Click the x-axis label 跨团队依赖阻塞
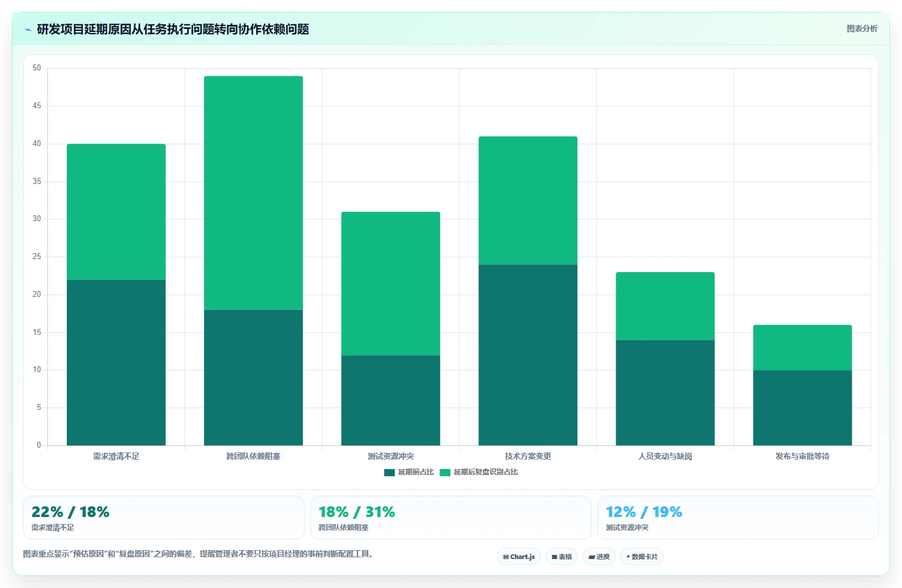The image size is (902, 588). (x=253, y=456)
